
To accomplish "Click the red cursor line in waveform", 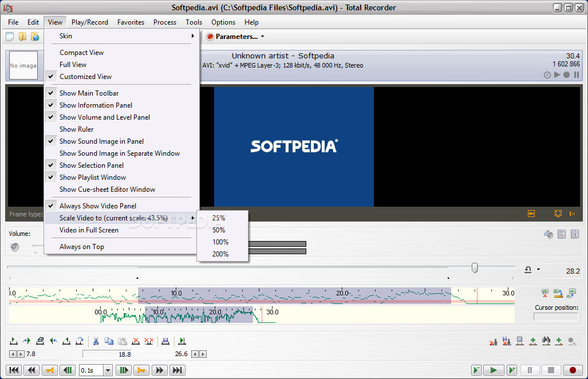I will click(x=477, y=295).
